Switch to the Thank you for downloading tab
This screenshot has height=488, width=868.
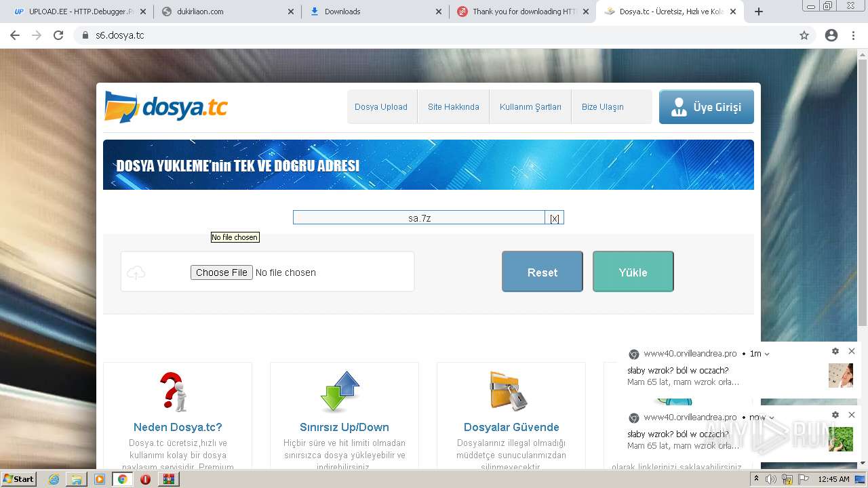click(x=523, y=12)
